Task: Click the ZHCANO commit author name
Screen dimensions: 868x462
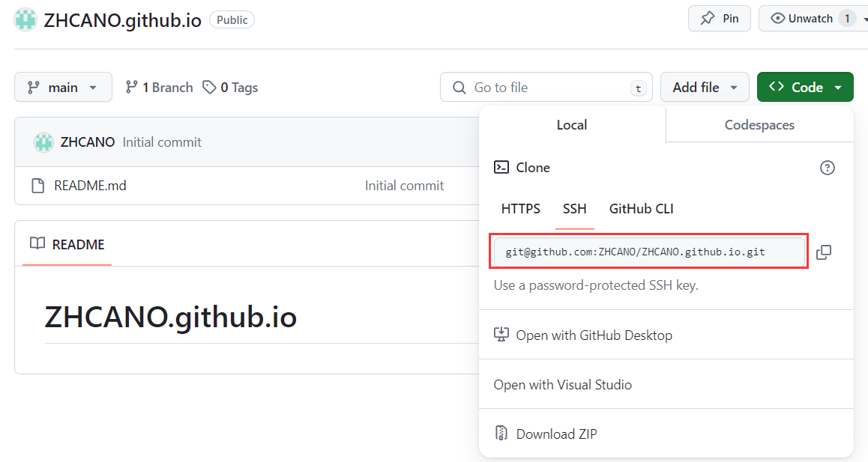Action: 88,142
